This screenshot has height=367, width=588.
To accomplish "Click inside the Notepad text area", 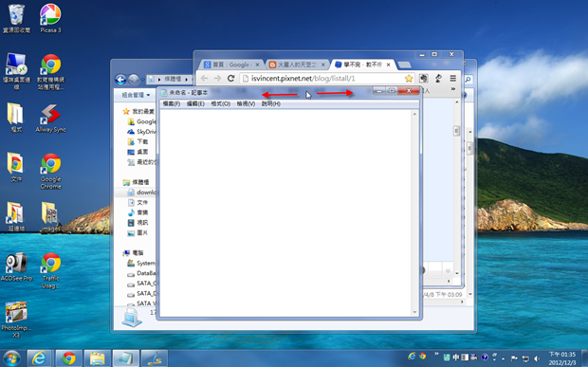I will (x=285, y=212).
